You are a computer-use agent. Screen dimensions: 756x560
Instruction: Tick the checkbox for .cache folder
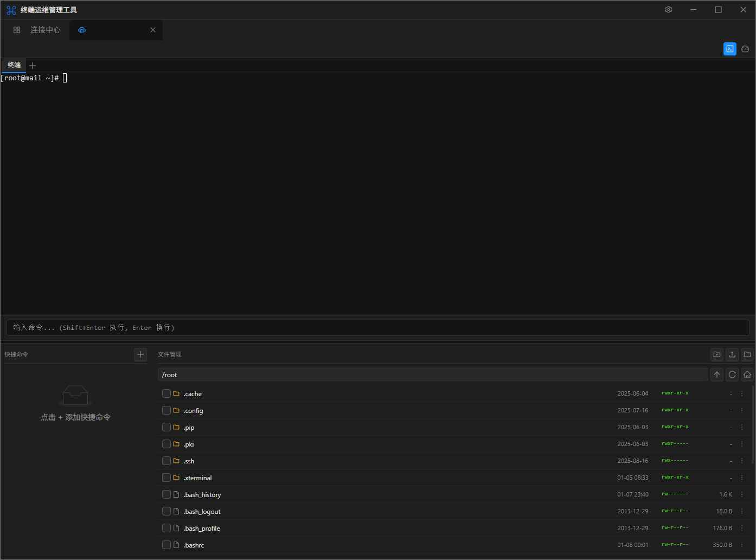166,393
